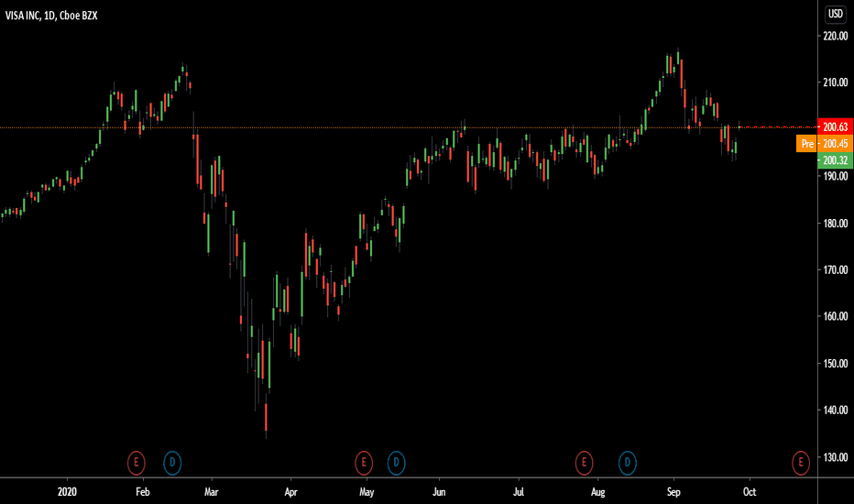This screenshot has width=854, height=504.
Task: Click the green 200.32 price label
Action: (x=836, y=160)
